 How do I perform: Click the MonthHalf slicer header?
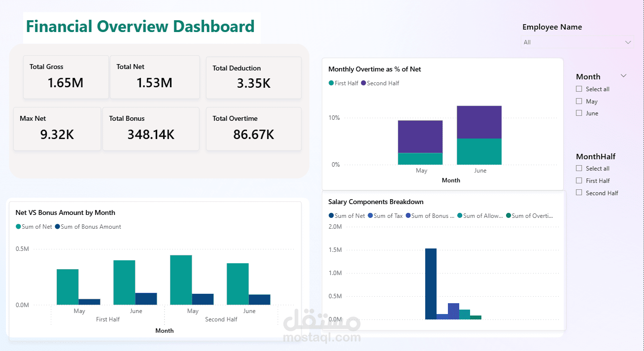[x=596, y=156]
